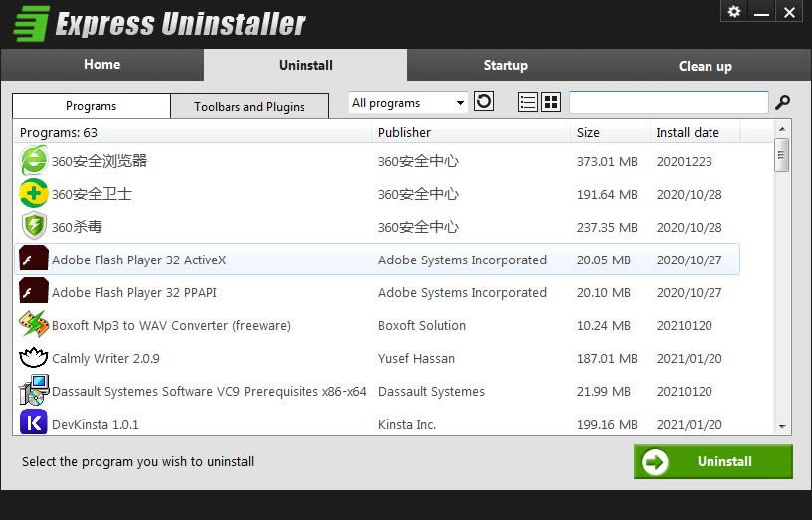Click the 199.16 MB size value
The image size is (812, 520).
point(607,424)
